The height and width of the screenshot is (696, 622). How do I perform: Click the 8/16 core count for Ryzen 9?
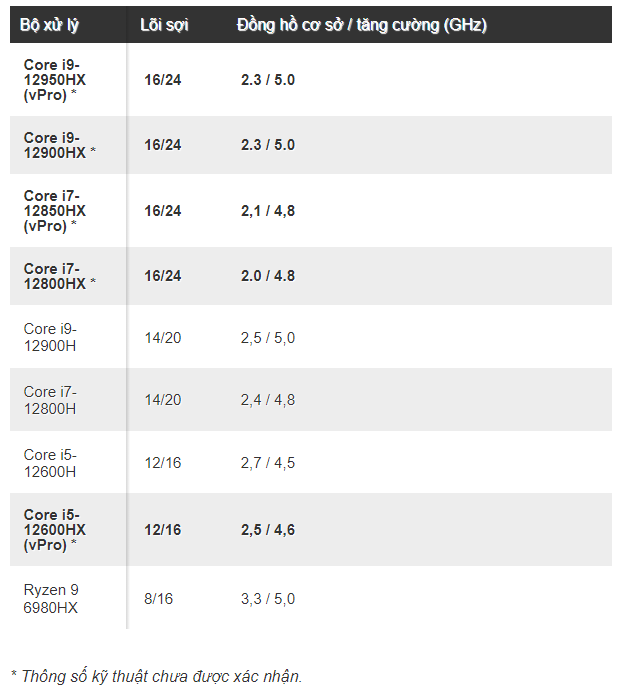point(158,599)
